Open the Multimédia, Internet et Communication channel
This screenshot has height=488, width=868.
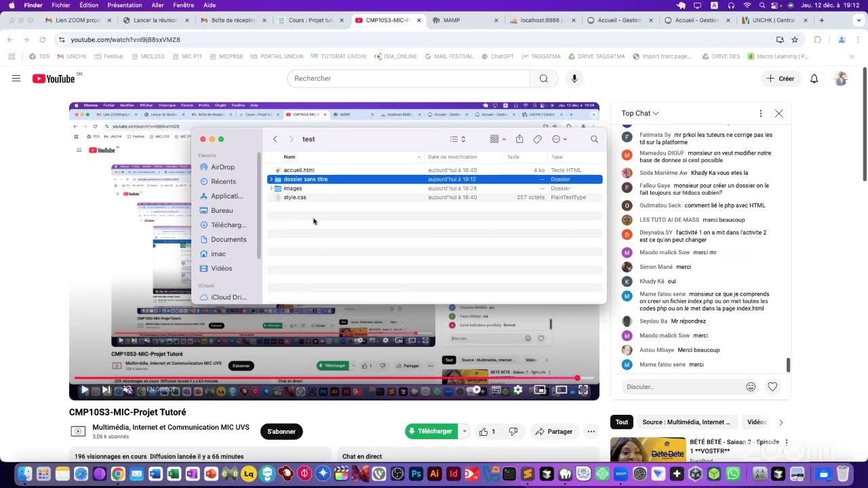(171, 428)
